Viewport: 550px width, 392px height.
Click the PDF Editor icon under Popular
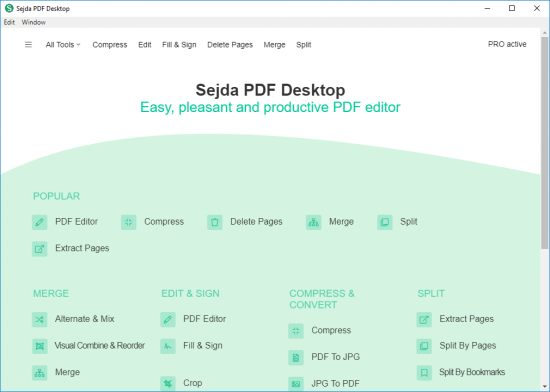click(40, 222)
